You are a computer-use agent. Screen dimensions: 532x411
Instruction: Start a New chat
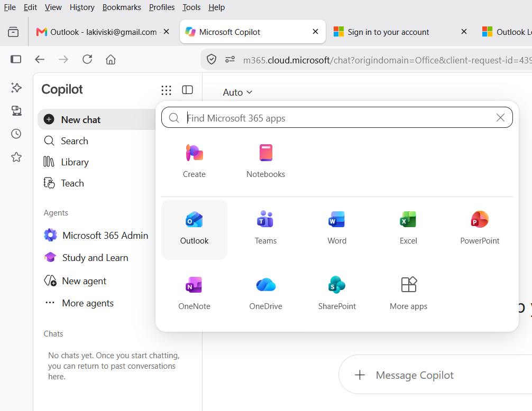coord(97,119)
